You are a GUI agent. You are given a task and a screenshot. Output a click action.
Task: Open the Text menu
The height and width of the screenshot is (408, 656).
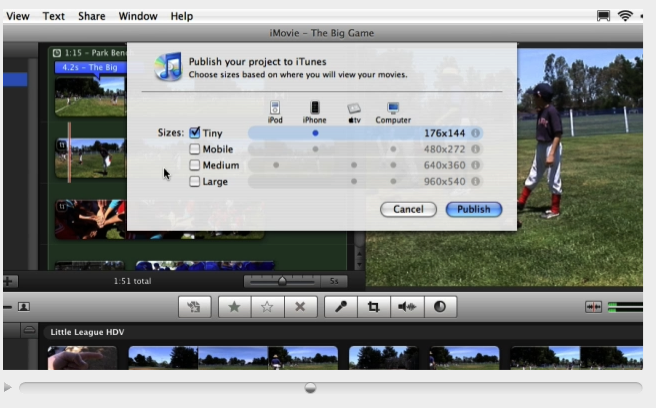(54, 16)
